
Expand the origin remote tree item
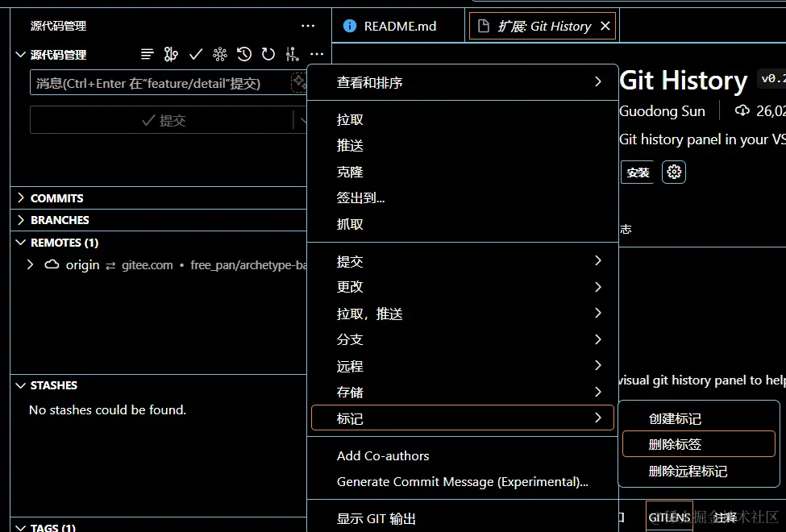click(x=30, y=264)
